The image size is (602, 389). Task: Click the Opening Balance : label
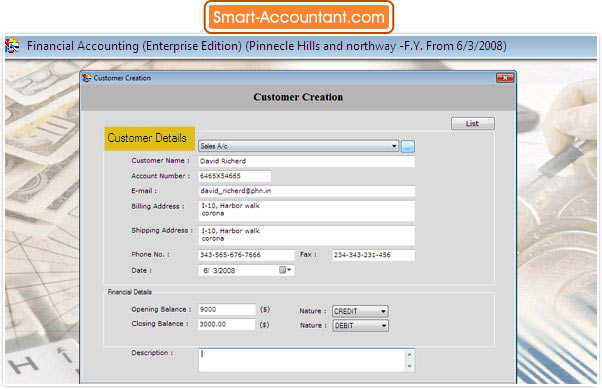(x=161, y=309)
